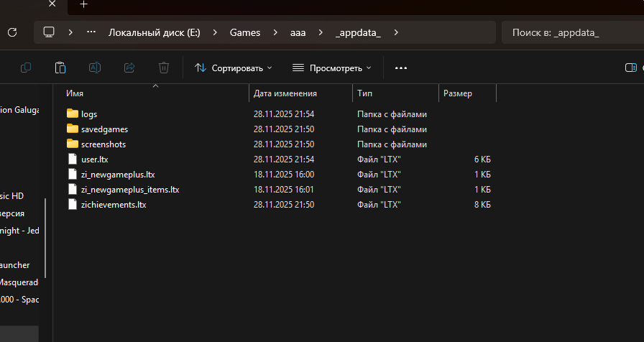644x342 pixels.
Task: Sort by Дата изменения column header
Action: 285,93
